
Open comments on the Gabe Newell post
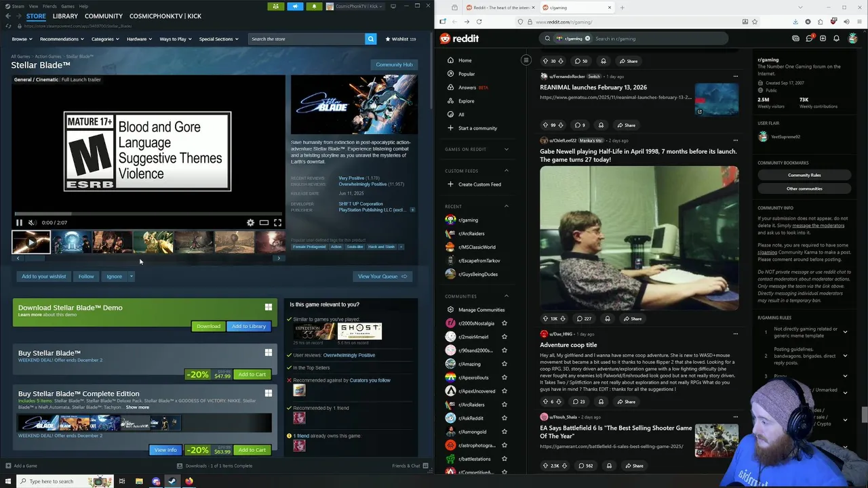(x=584, y=319)
